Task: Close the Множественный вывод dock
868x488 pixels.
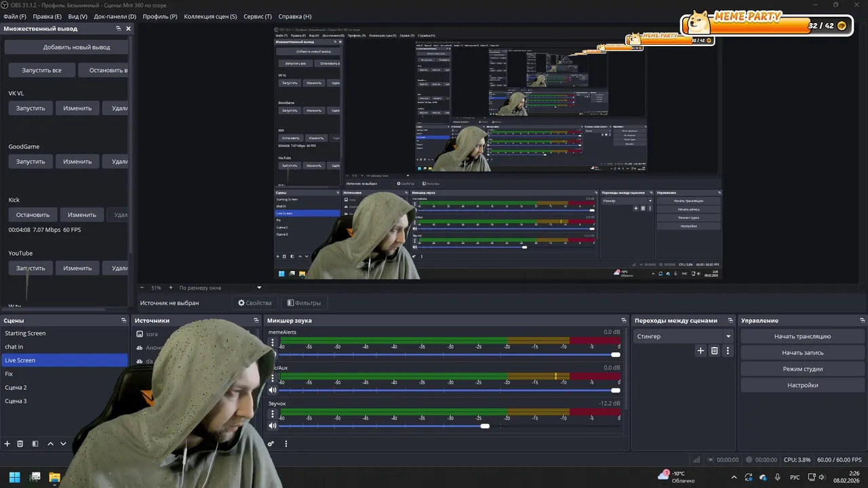Action: [x=128, y=28]
